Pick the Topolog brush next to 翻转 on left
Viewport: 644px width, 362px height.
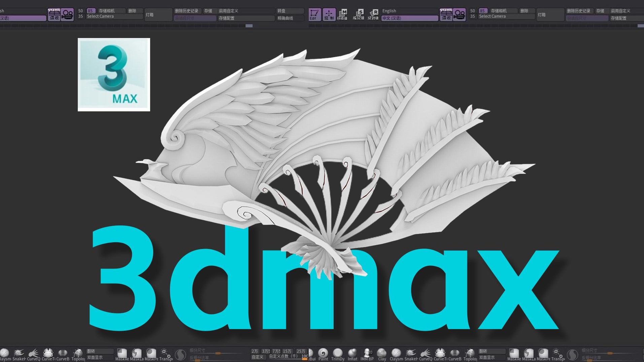[x=78, y=355]
